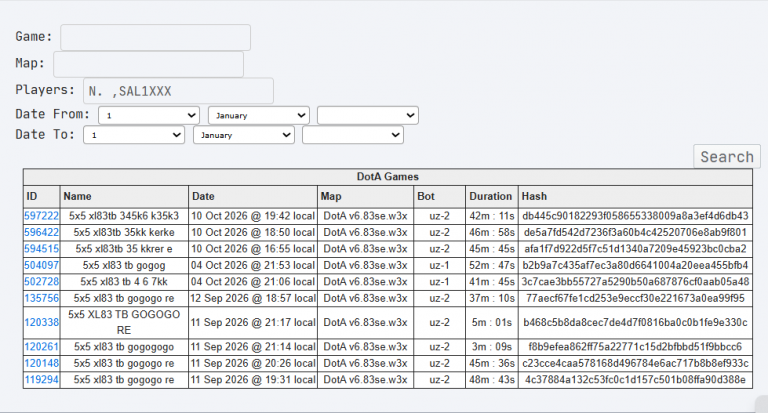Open the Date From year dropdown
Viewport: 768px width, 413px height.
[368, 116]
